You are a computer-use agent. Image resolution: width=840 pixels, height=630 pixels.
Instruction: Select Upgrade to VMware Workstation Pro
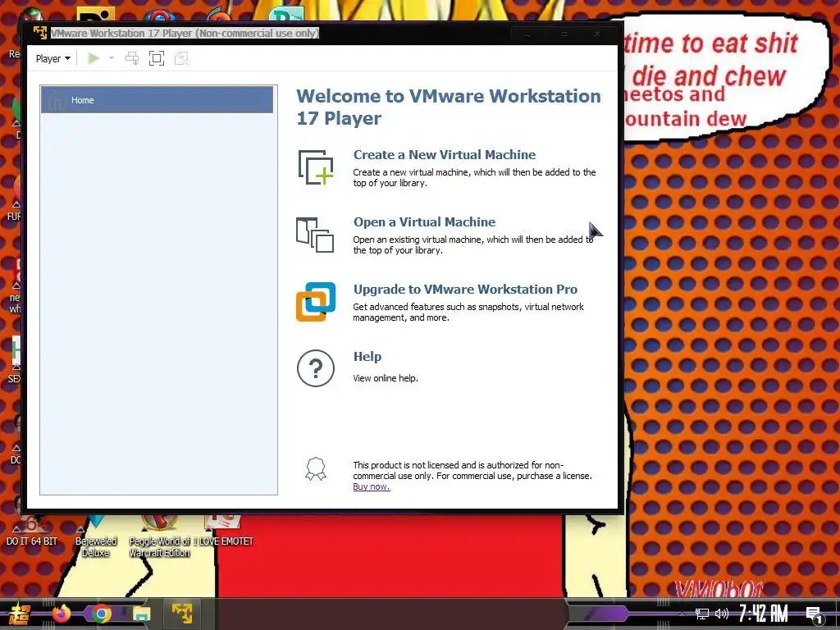[x=465, y=290]
